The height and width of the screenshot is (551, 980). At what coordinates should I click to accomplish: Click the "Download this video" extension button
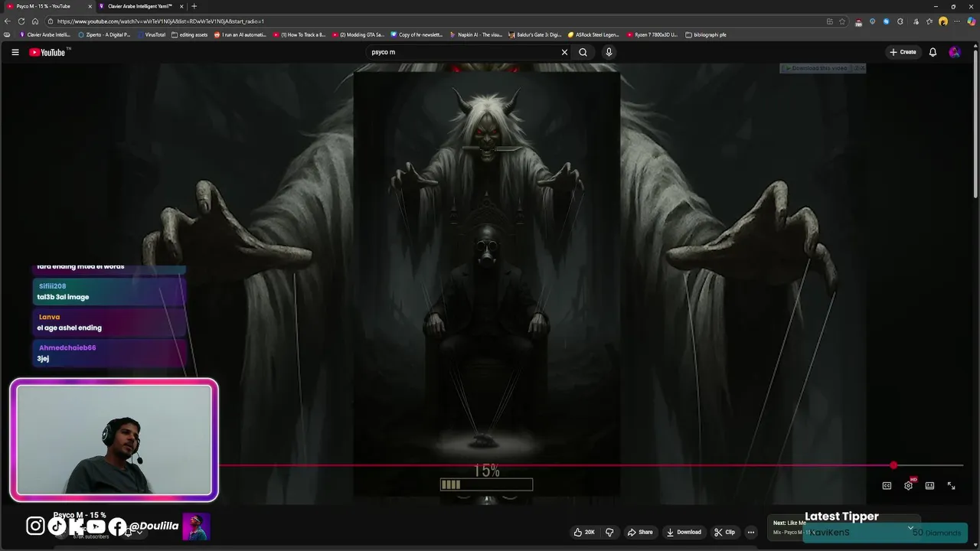[x=816, y=68]
